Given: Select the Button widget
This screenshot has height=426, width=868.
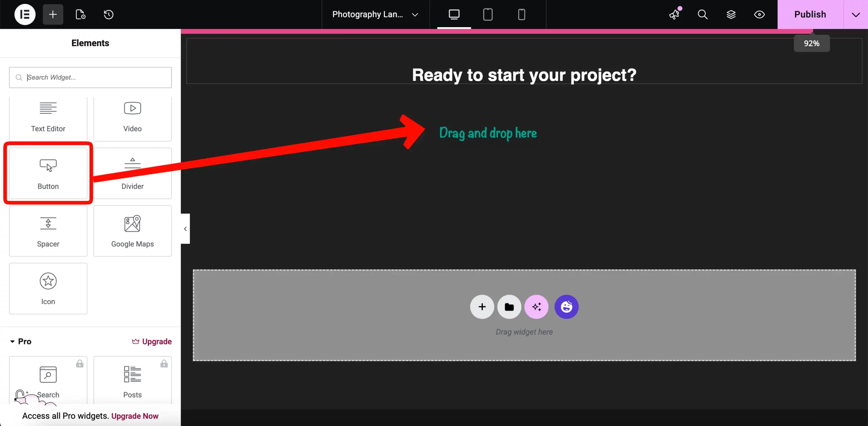Looking at the screenshot, I should [x=48, y=173].
